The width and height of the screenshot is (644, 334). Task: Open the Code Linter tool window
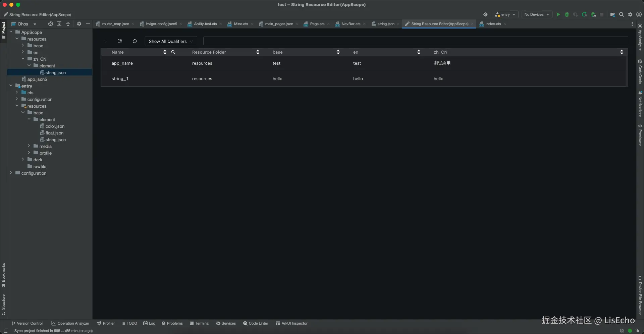256,323
